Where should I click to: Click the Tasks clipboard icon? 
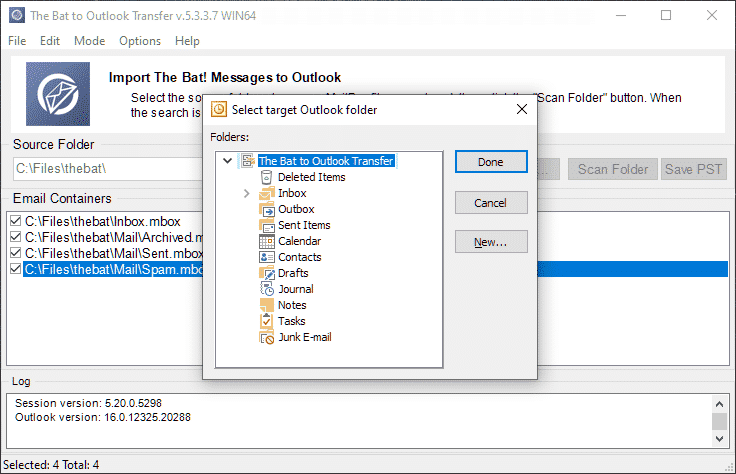(x=266, y=321)
